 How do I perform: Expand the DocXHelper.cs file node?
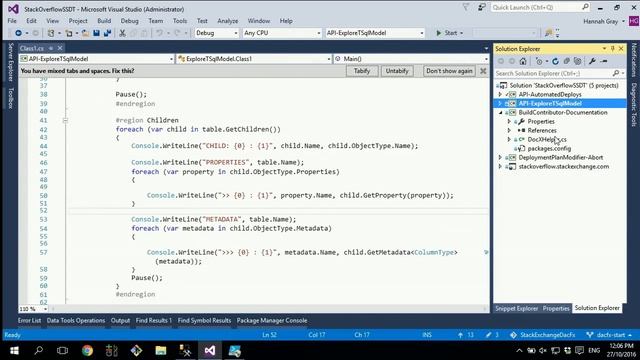(509, 140)
